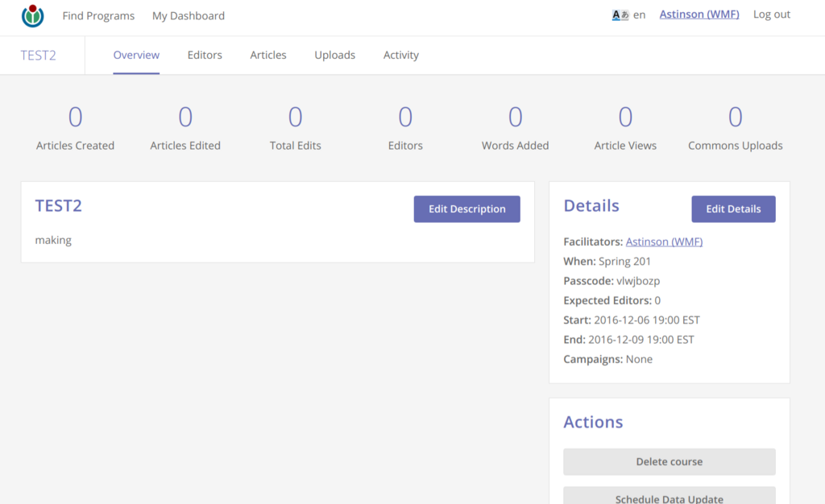Click the Wikimedia logo icon
This screenshot has width=825, height=504.
tap(32, 16)
